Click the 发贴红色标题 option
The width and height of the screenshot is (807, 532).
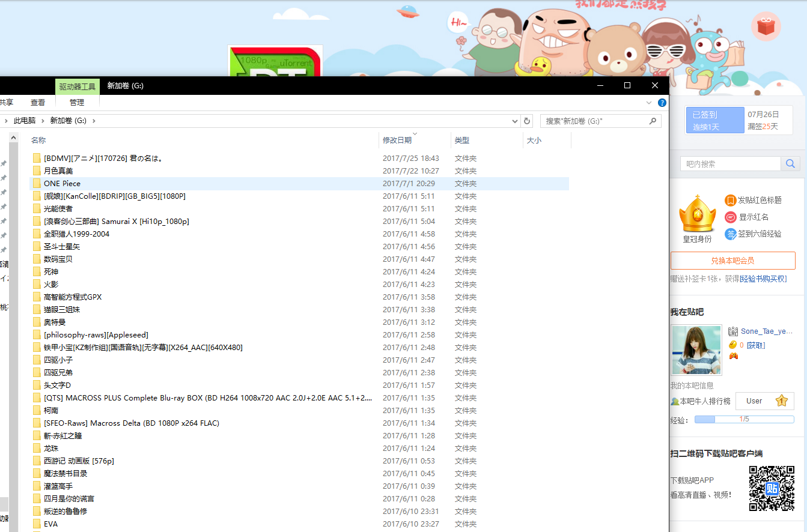click(754, 200)
